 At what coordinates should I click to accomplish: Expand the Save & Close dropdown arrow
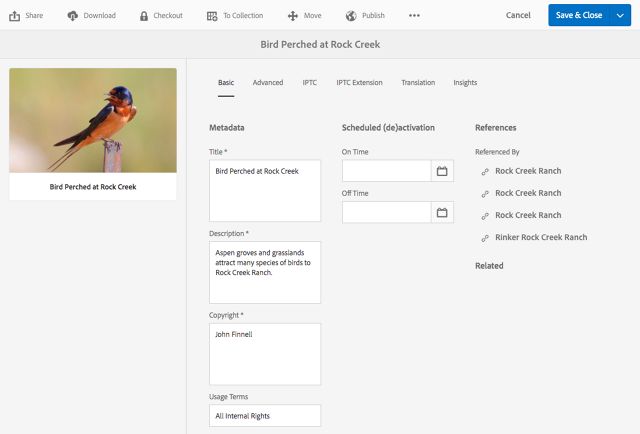pos(618,16)
